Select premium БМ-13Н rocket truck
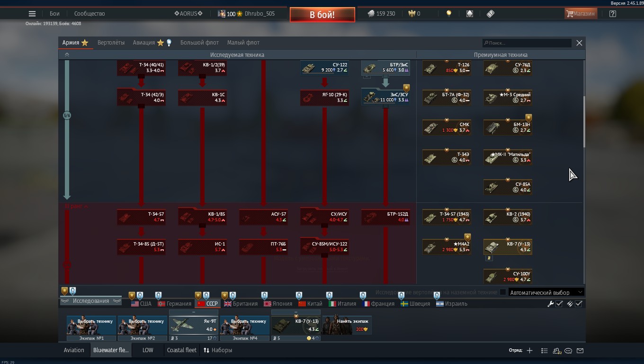 pos(508,127)
